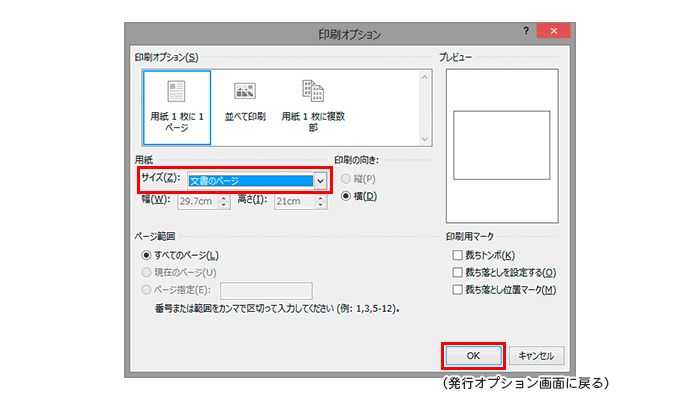Check 裁ち落としを設定する option
The image size is (700, 400).
click(458, 272)
